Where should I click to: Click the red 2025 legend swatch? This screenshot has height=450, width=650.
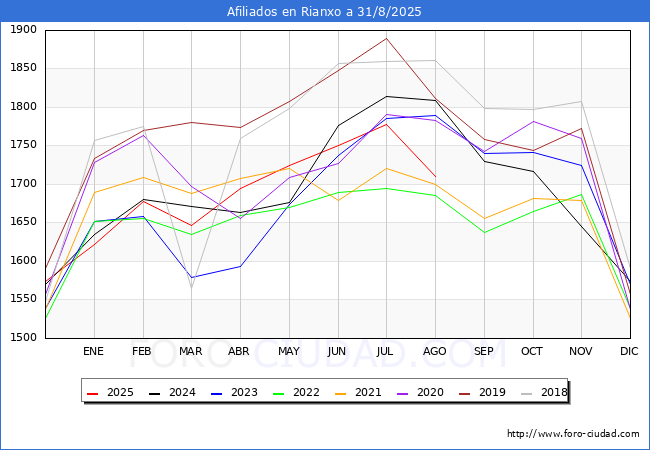(x=93, y=393)
